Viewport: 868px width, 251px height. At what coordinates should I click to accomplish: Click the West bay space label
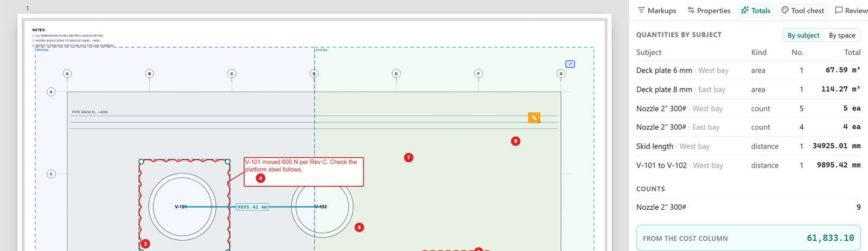pyautogui.click(x=43, y=50)
